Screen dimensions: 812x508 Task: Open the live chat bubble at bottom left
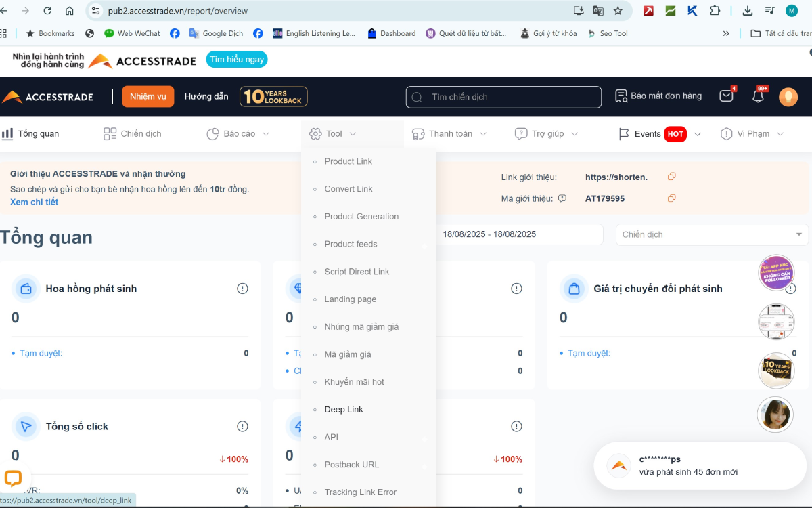tap(14, 478)
